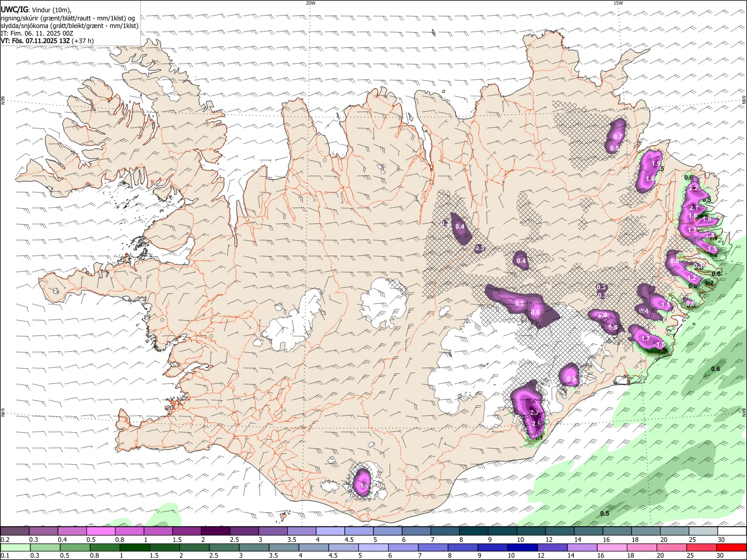Screen dimensions: 747x560
Task: Click the 'IT: Fim. 06. 11. 2025 00Z' line
Action: (37, 33)
